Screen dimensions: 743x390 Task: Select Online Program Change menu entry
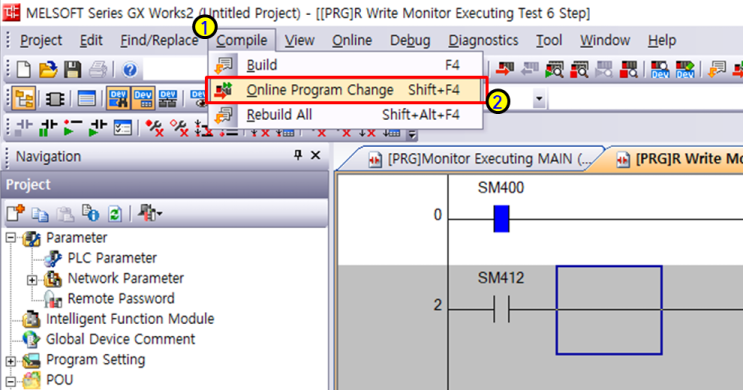click(x=345, y=90)
